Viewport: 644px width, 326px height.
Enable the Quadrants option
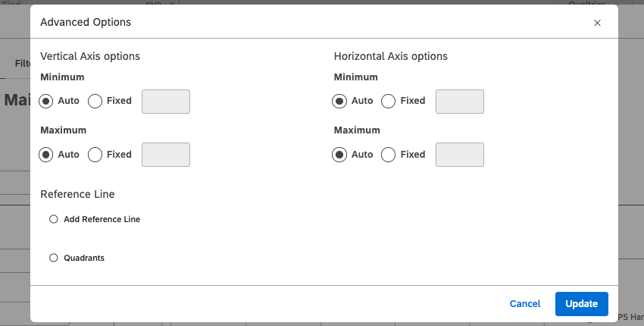[x=53, y=258]
